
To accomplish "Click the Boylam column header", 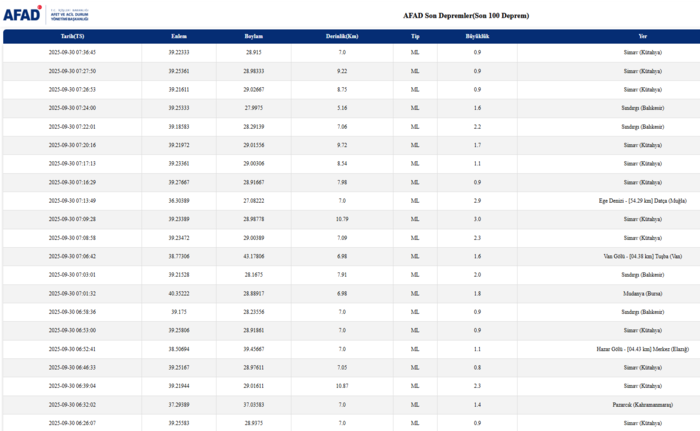I will [x=254, y=36].
